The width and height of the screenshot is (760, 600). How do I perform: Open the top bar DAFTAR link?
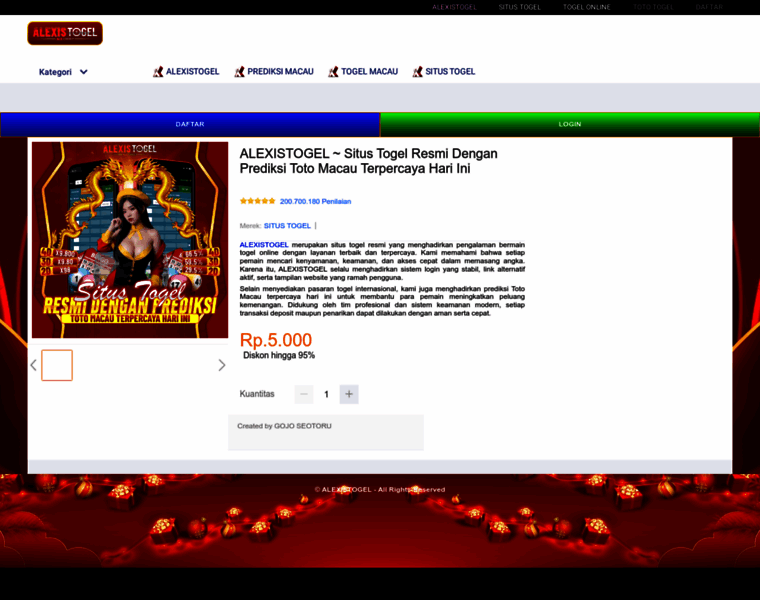(x=709, y=7)
